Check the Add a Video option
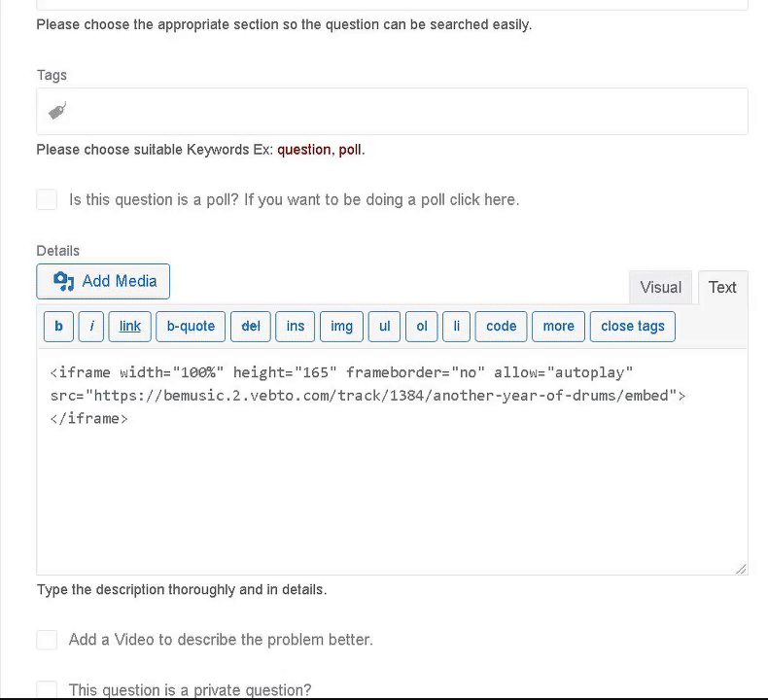 (x=47, y=640)
